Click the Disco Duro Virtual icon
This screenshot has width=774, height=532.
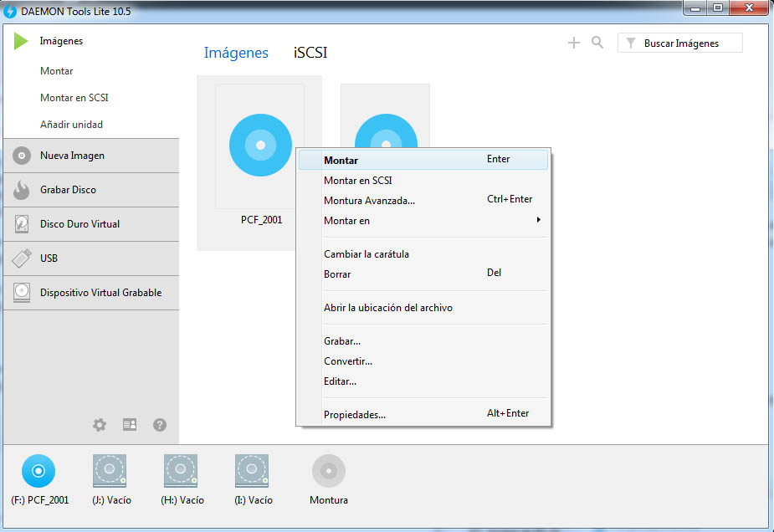click(x=21, y=223)
